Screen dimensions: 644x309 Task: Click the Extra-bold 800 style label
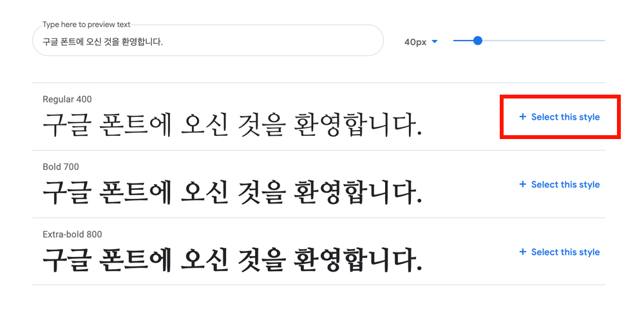point(72,235)
